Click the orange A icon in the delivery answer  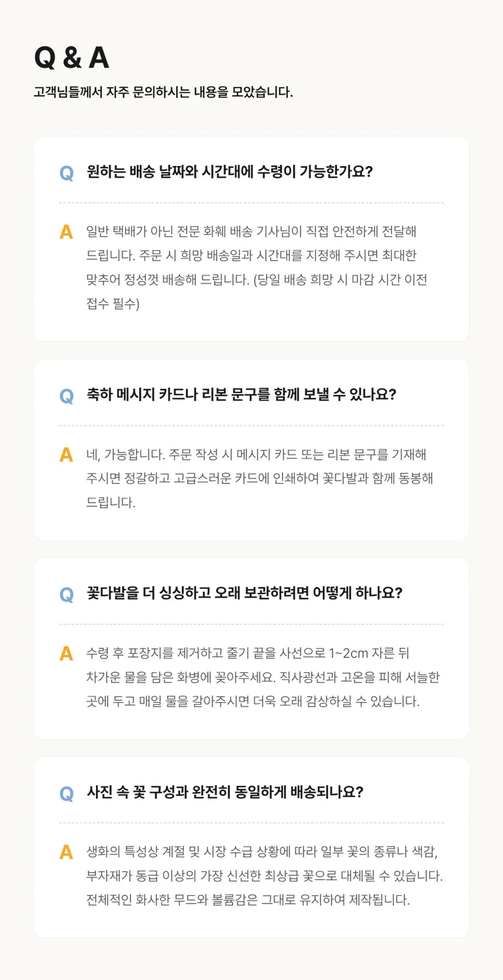click(66, 232)
